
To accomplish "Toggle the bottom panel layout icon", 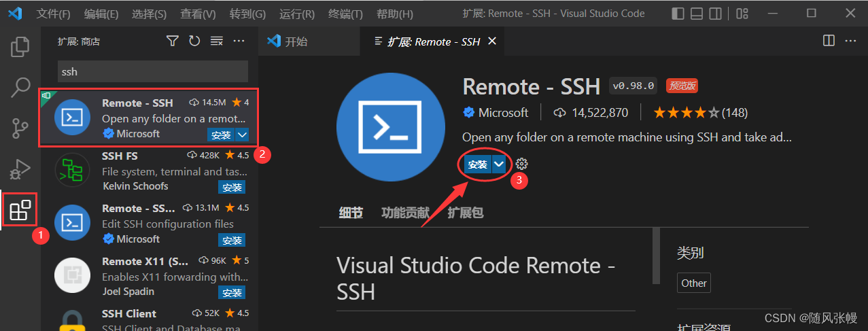I will tap(697, 14).
